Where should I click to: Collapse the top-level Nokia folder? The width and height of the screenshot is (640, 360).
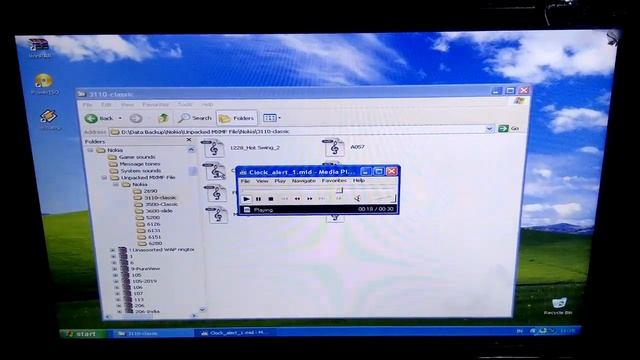[x=90, y=150]
